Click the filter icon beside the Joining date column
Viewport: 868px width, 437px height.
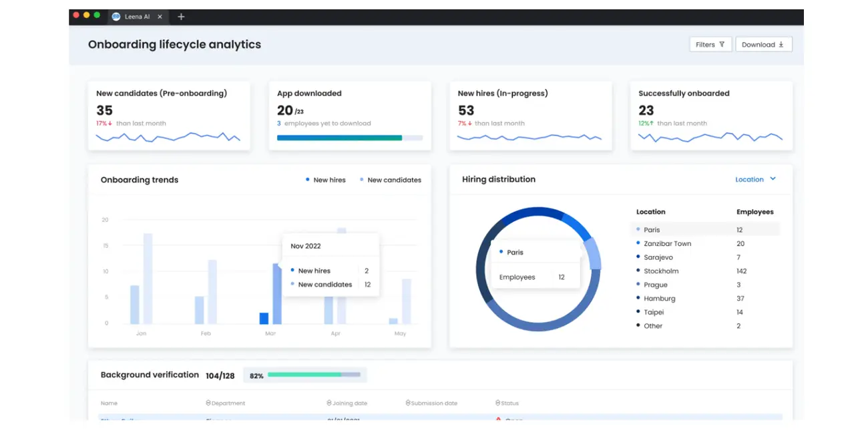329,403
